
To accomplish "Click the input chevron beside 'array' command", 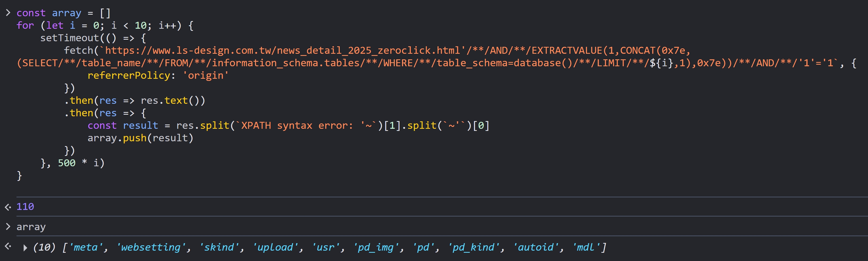I will click(x=8, y=226).
